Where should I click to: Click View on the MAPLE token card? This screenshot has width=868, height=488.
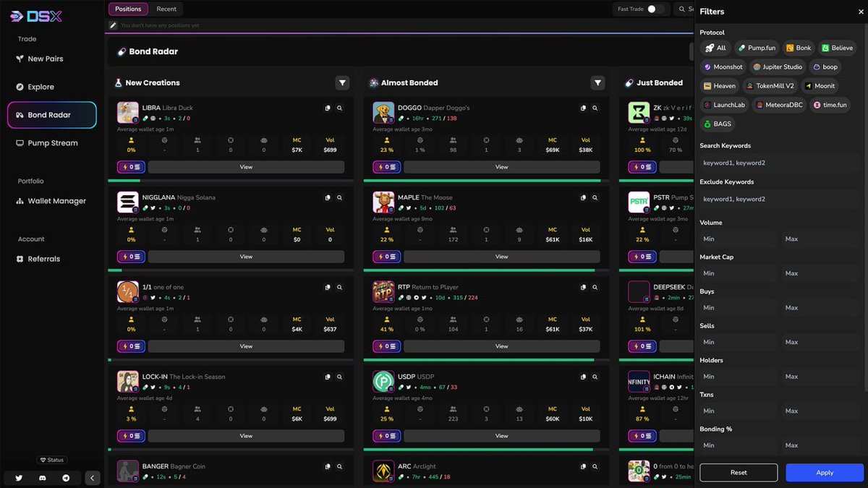tap(501, 256)
